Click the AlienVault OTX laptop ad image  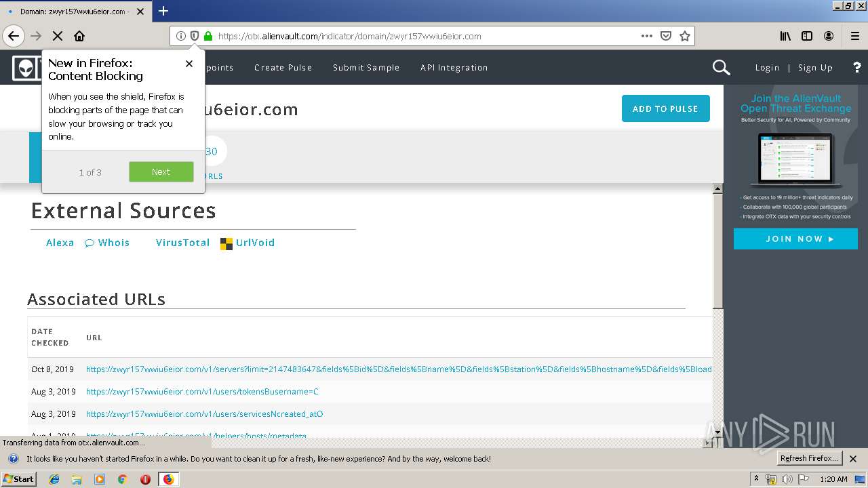pyautogui.click(x=795, y=160)
